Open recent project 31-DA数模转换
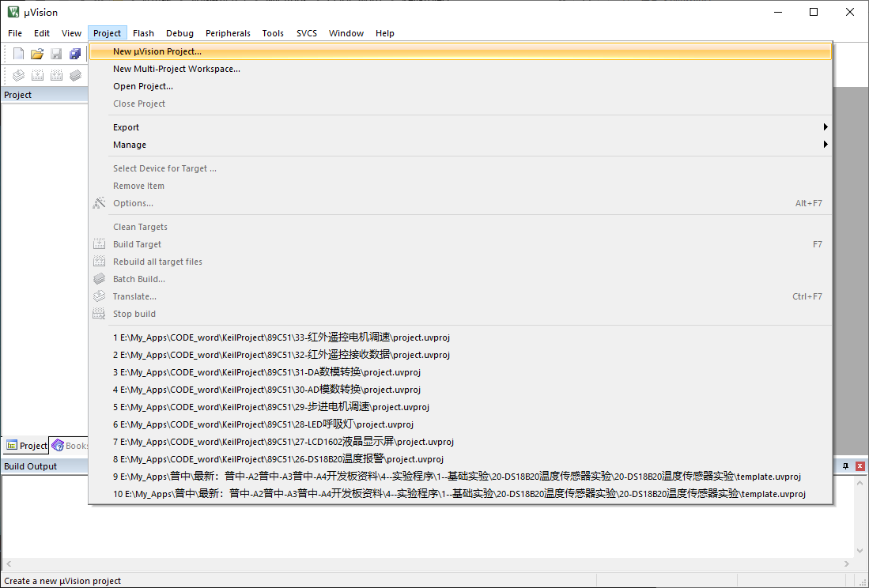The height and width of the screenshot is (588, 869). [460, 372]
